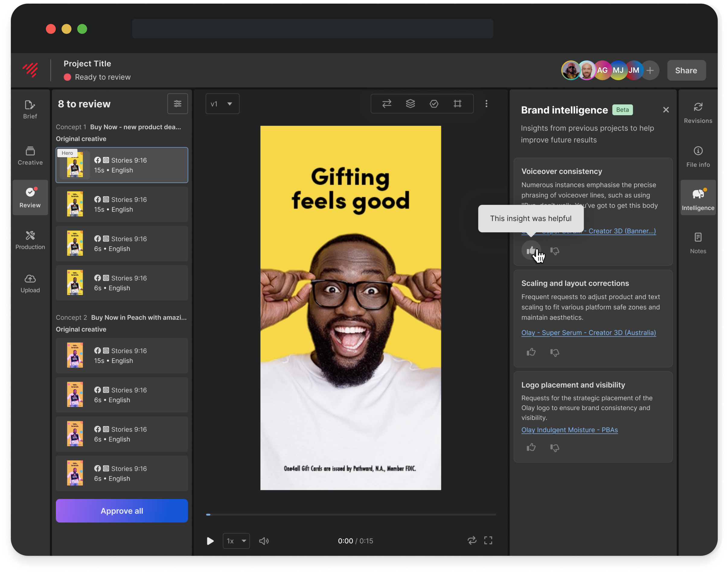Open Olay Indulgent Moisture - PBAs link
This screenshot has height=573, width=728.
[569, 430]
